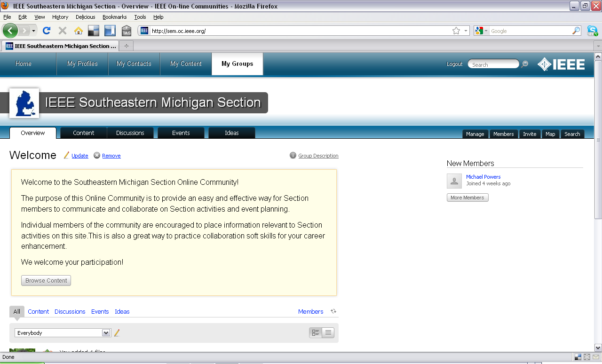Switch to the group's Events tab
The width and height of the screenshot is (602, 364).
point(181,133)
